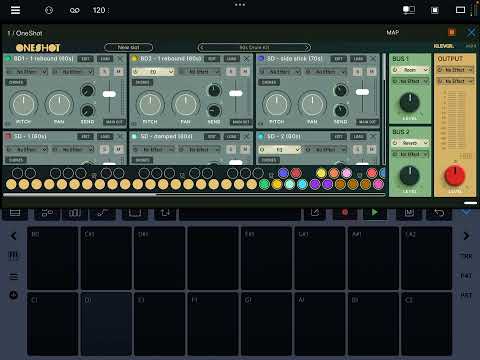Click the green pad circle in note row

click(x=264, y=184)
